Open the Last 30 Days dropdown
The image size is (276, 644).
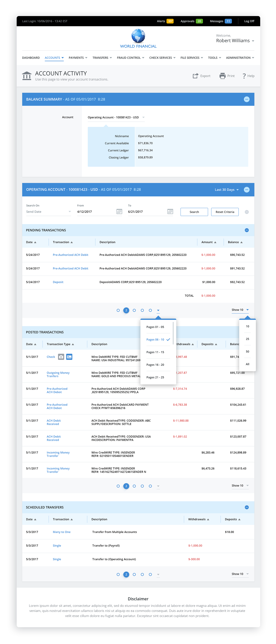click(x=226, y=190)
